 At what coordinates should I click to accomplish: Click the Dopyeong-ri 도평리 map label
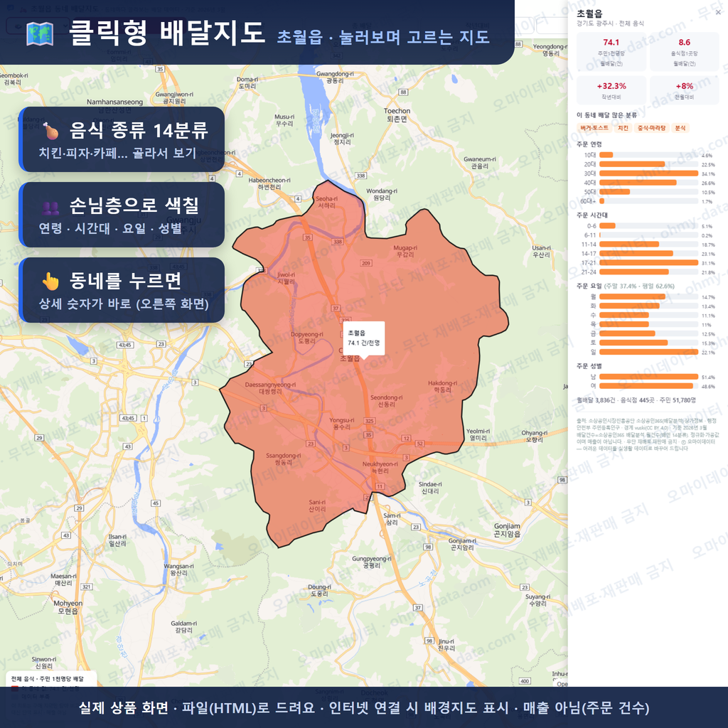(x=307, y=338)
